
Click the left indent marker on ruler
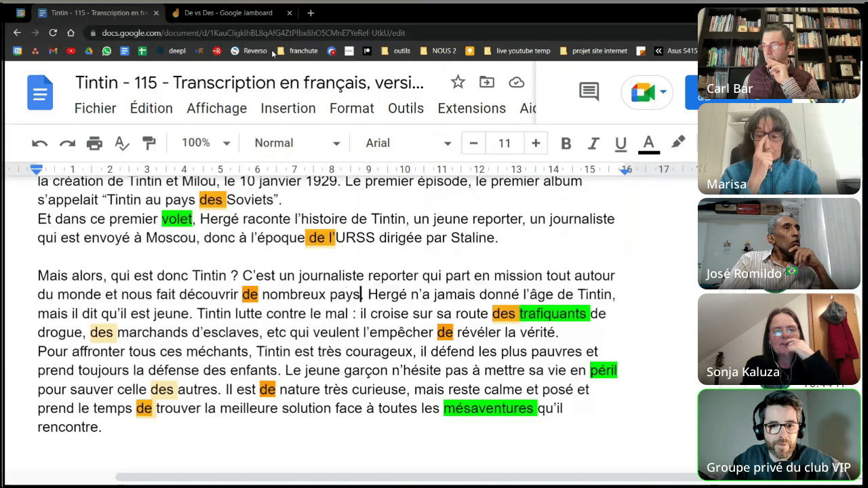click(x=37, y=169)
